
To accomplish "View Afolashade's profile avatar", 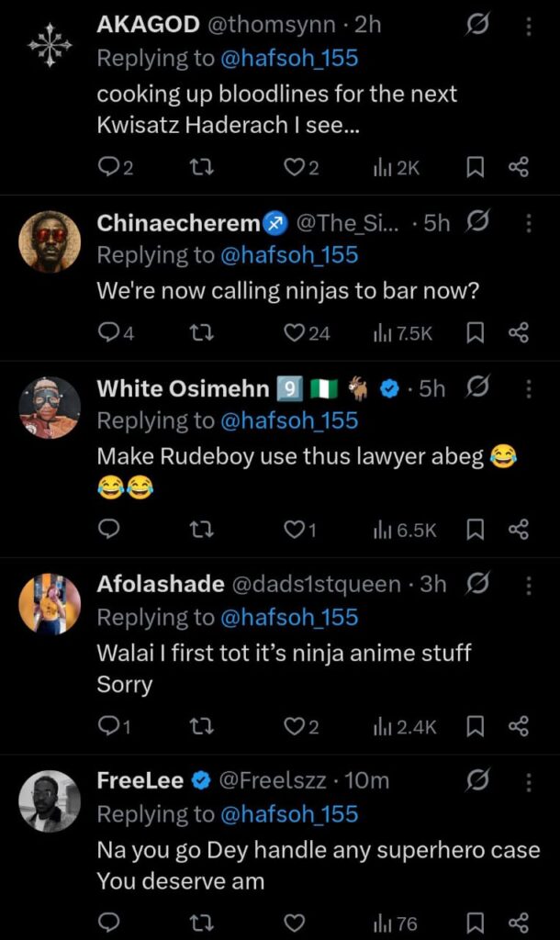I will click(50, 604).
